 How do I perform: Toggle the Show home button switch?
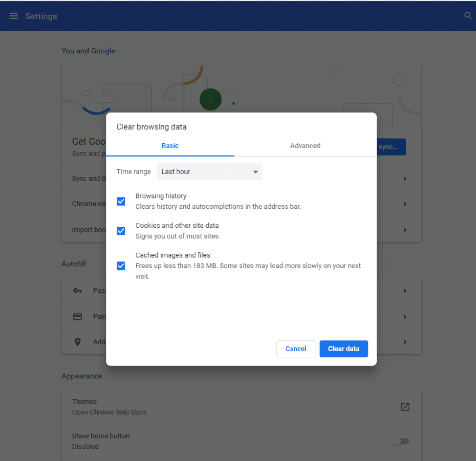point(401,441)
